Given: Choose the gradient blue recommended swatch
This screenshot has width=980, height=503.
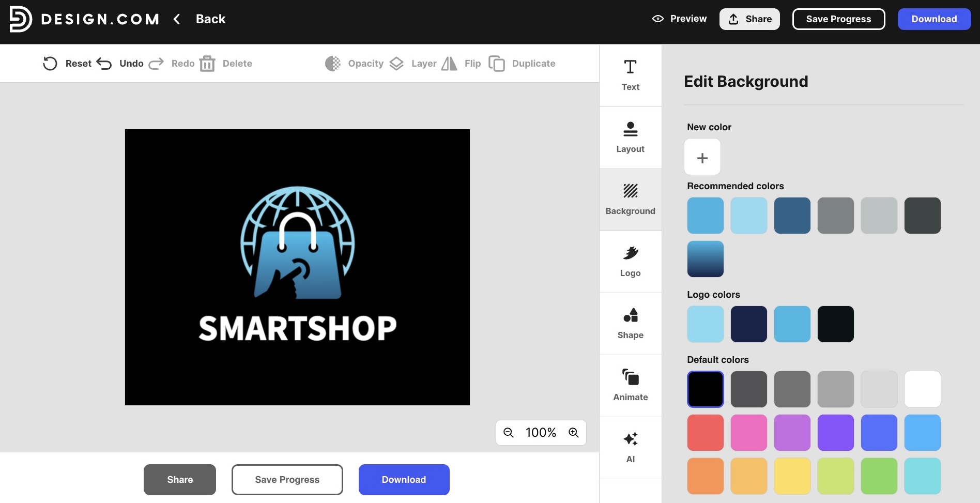Looking at the screenshot, I should point(705,259).
